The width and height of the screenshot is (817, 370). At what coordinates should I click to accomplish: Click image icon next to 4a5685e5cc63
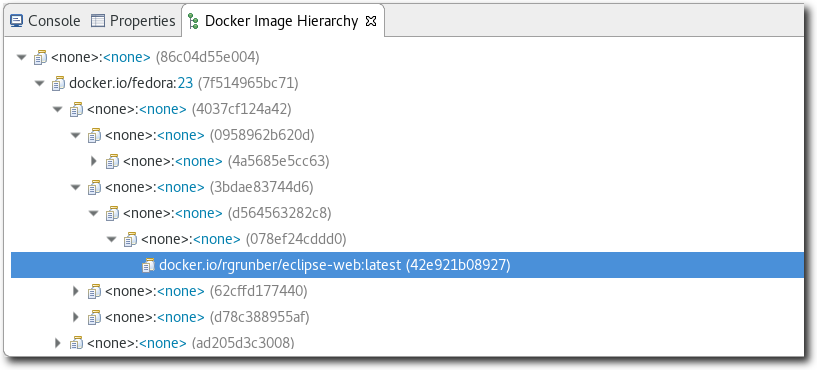(x=113, y=162)
